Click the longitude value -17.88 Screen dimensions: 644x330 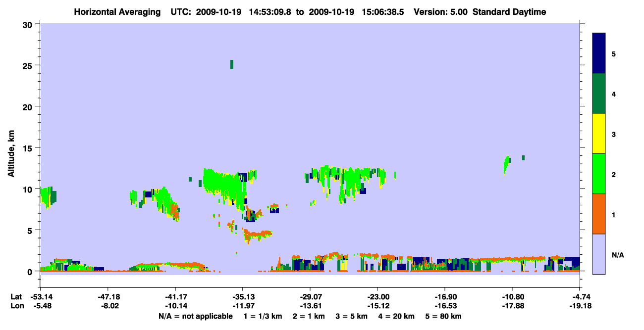512,306
